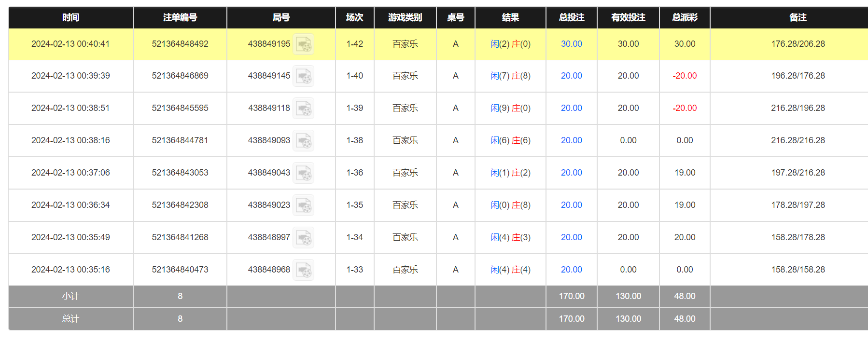Open video replay icon for round 438848968

304,270
